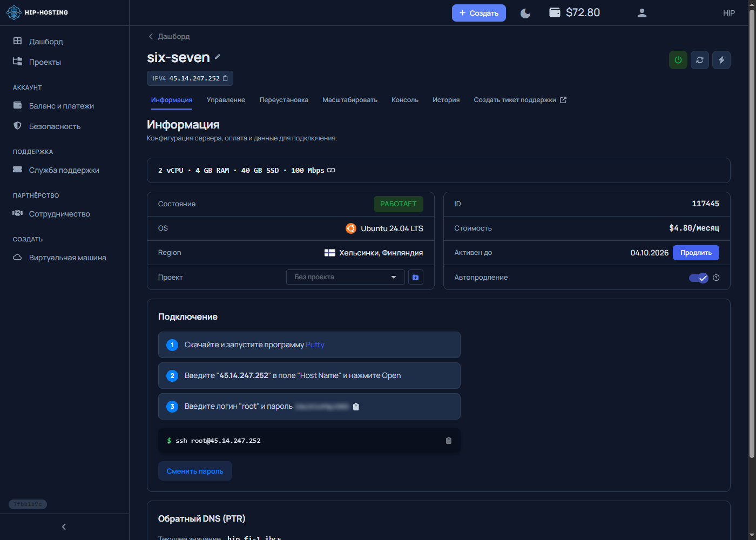Switch to the Управление tab
This screenshot has width=756, height=540.
point(226,100)
